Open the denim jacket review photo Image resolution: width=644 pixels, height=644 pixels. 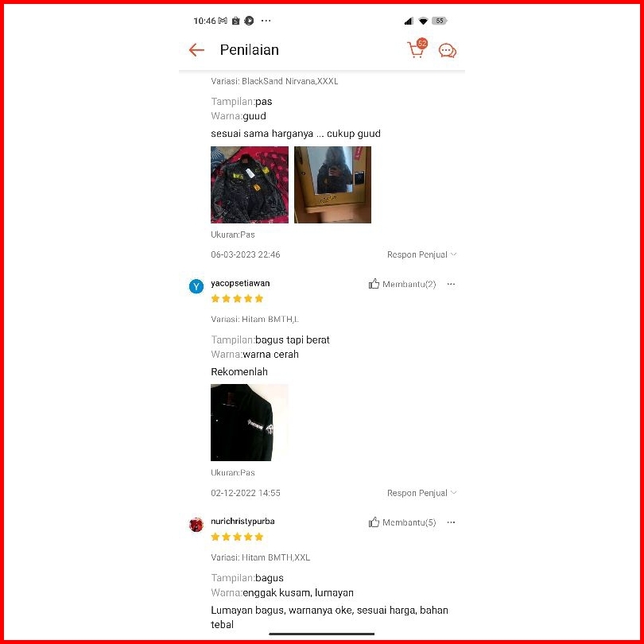click(250, 184)
